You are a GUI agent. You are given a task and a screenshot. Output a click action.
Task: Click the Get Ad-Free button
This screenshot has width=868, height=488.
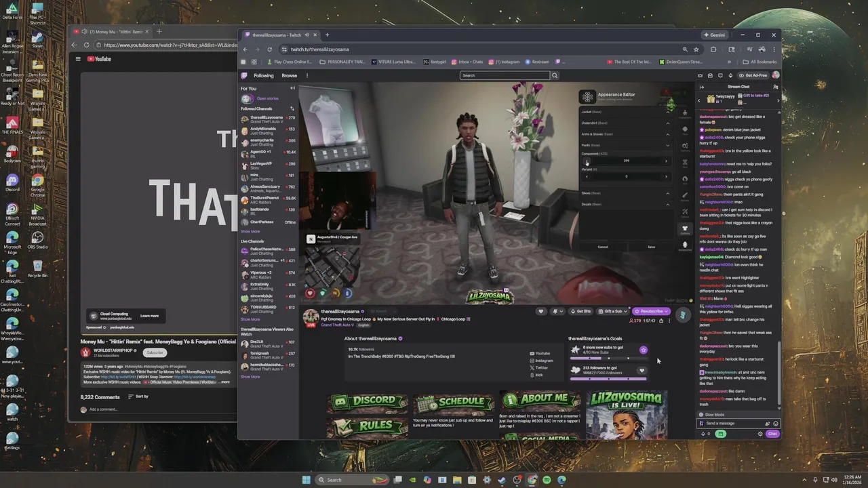753,75
